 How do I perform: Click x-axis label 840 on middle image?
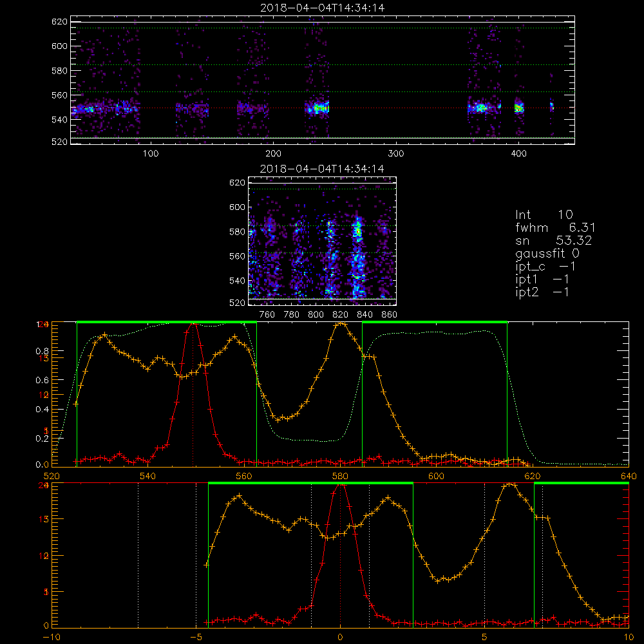click(x=365, y=315)
